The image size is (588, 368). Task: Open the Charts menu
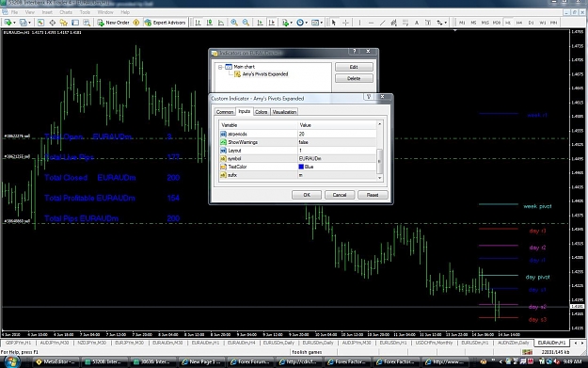66,12
